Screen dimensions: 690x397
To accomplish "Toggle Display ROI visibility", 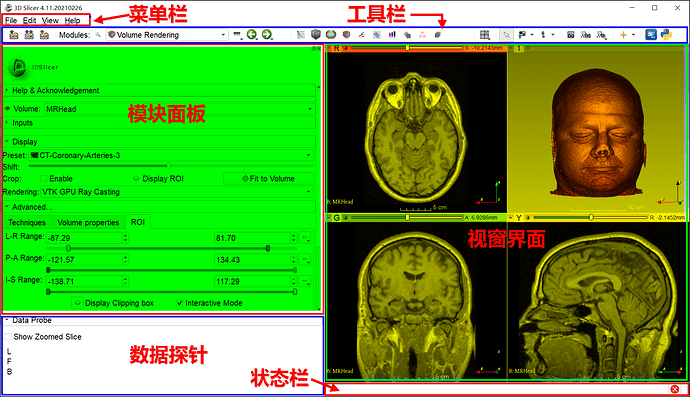I will tap(136, 179).
